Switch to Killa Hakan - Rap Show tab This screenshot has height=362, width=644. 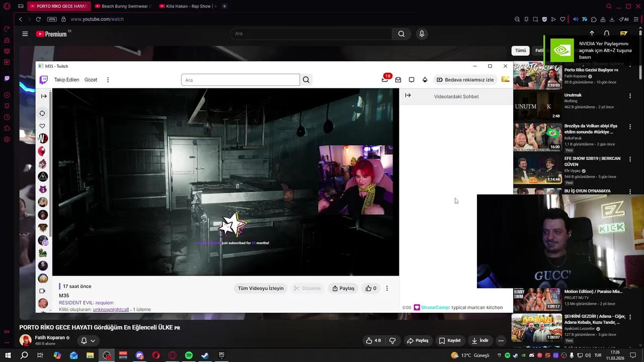click(188, 6)
